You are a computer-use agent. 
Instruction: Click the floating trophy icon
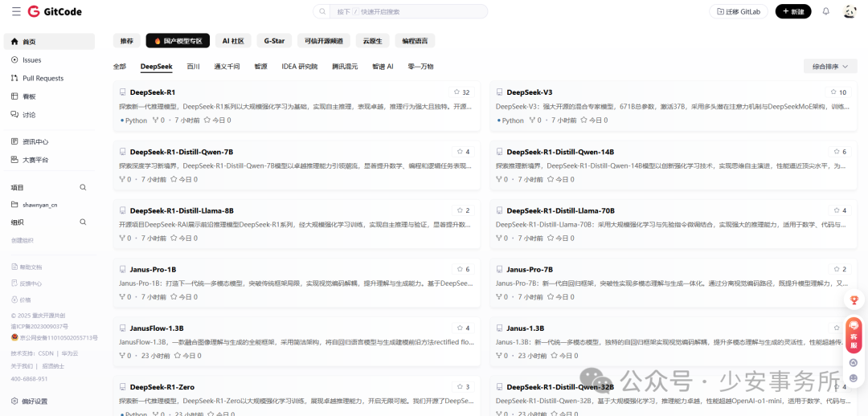[854, 300]
